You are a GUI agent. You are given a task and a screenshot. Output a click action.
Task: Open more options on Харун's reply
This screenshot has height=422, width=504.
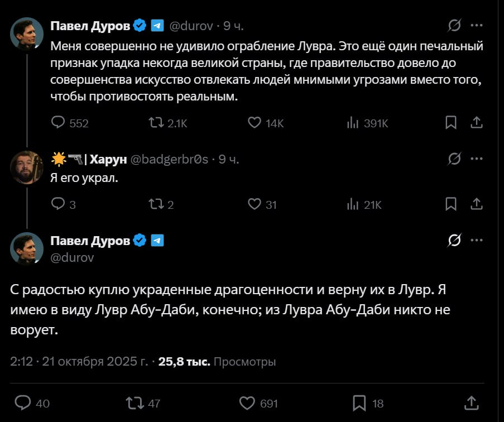[477, 159]
